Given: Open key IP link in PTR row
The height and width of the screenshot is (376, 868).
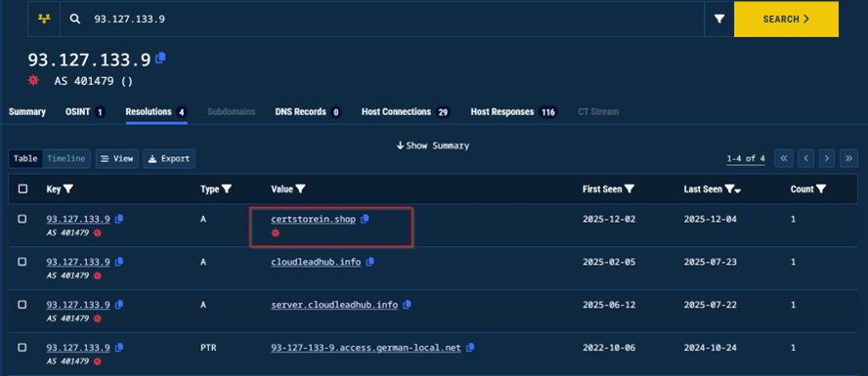Looking at the screenshot, I should 78,348.
